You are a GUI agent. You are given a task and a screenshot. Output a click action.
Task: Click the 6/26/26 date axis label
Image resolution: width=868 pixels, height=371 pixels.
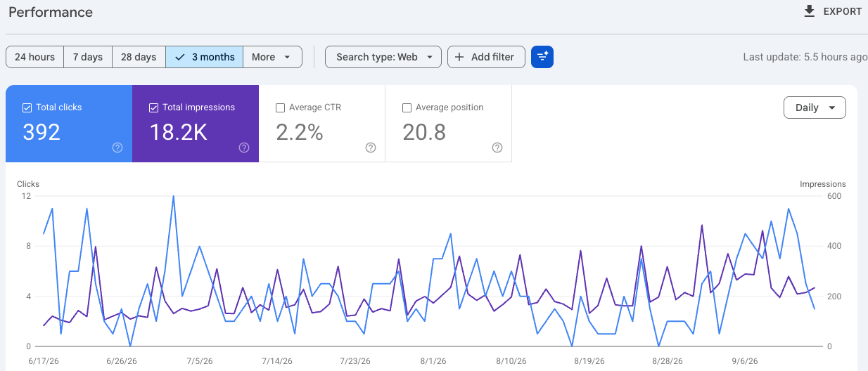coord(121,361)
